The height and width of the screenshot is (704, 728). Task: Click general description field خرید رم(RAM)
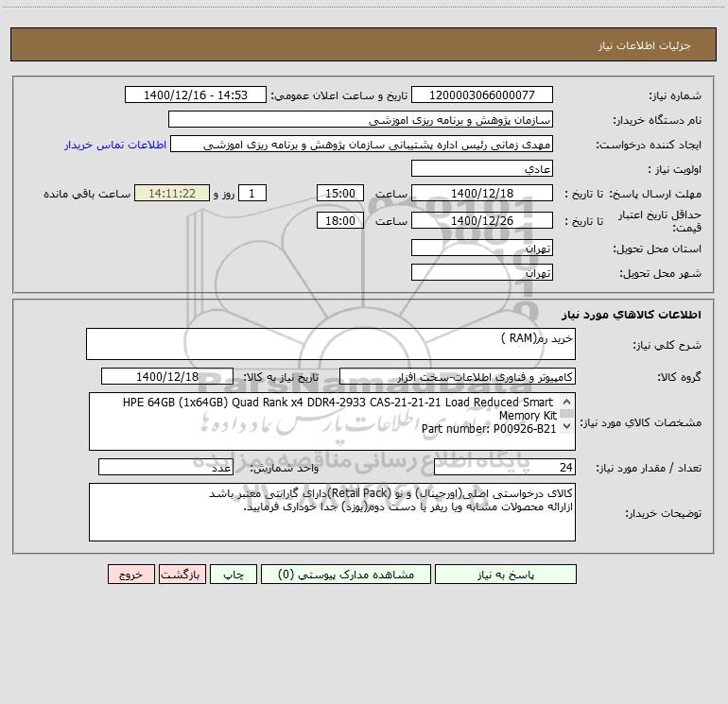pyautogui.click(x=331, y=344)
